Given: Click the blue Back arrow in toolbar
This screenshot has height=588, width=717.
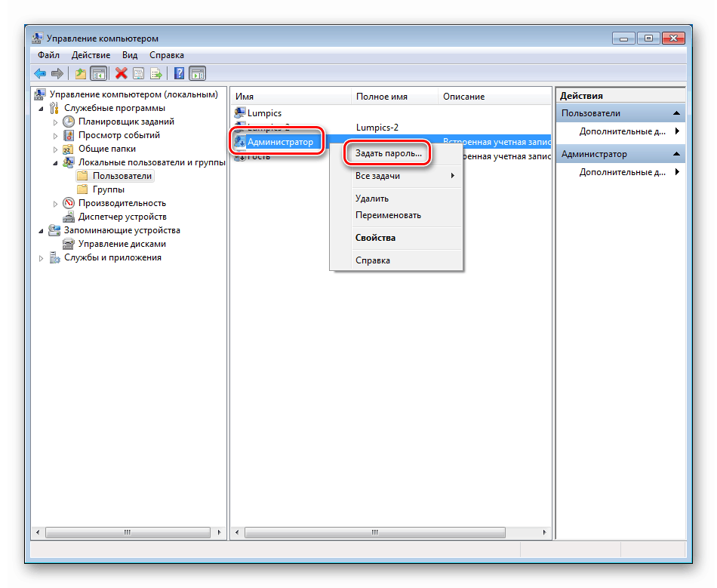Looking at the screenshot, I should point(40,73).
